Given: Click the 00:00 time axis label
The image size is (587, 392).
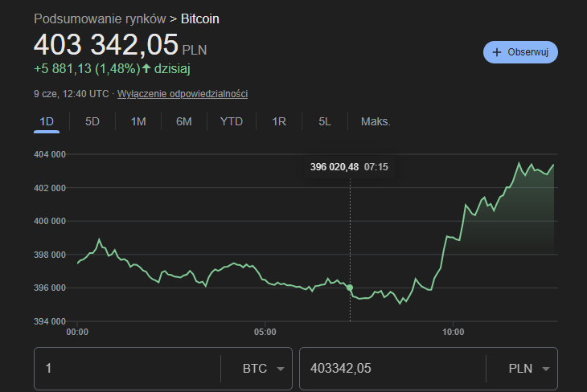Looking at the screenshot, I should [77, 332].
